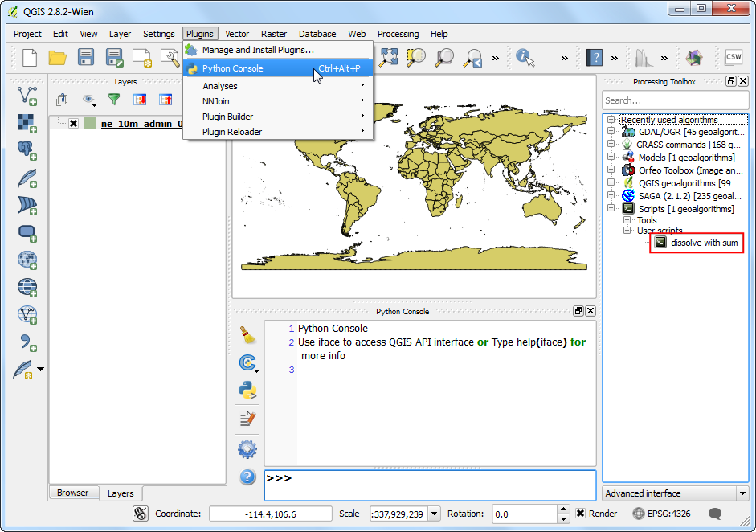Save project with the floppy disk icon
The height and width of the screenshot is (532, 756).
[x=86, y=57]
